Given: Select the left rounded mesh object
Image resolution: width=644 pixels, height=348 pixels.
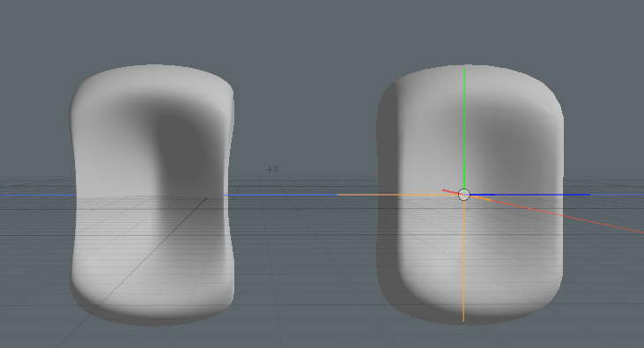Looking at the screenshot, I should click(x=152, y=196).
